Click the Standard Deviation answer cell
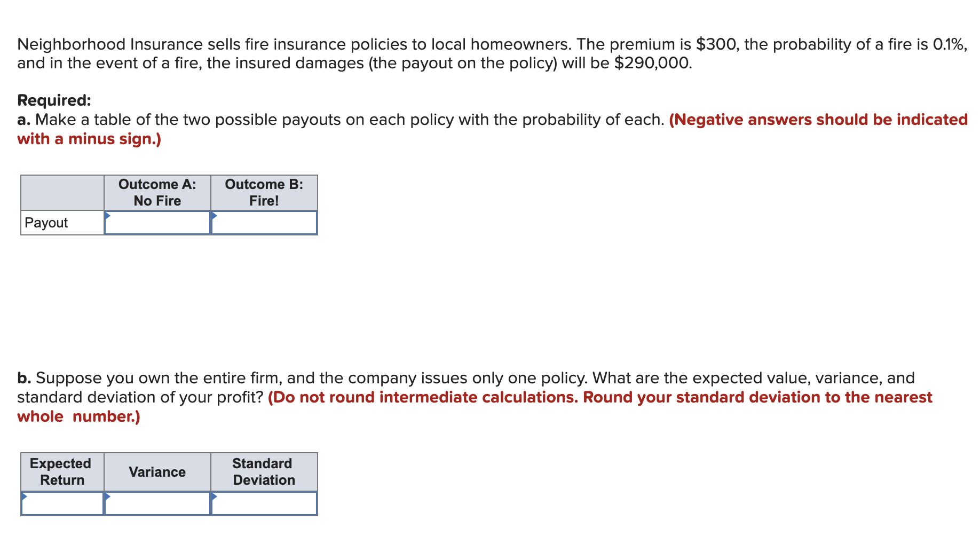The image size is (980, 536). [x=264, y=502]
